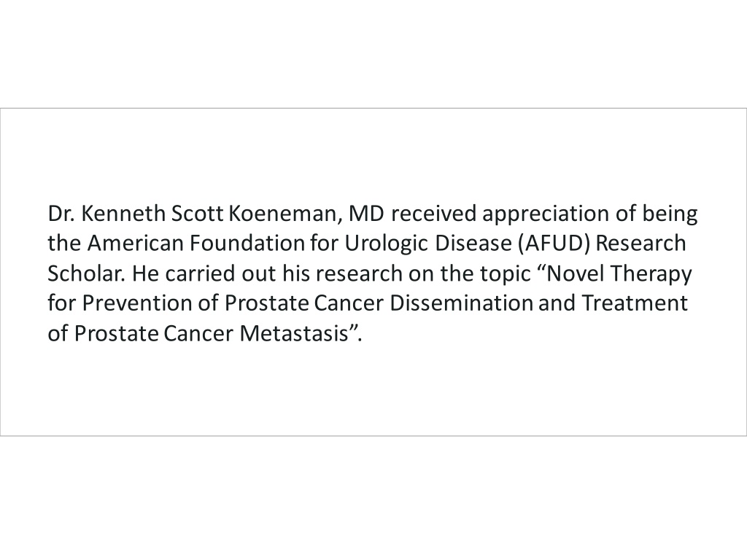
Task: Click the word "Kenneth" in the paragraph
Action: [x=123, y=214]
